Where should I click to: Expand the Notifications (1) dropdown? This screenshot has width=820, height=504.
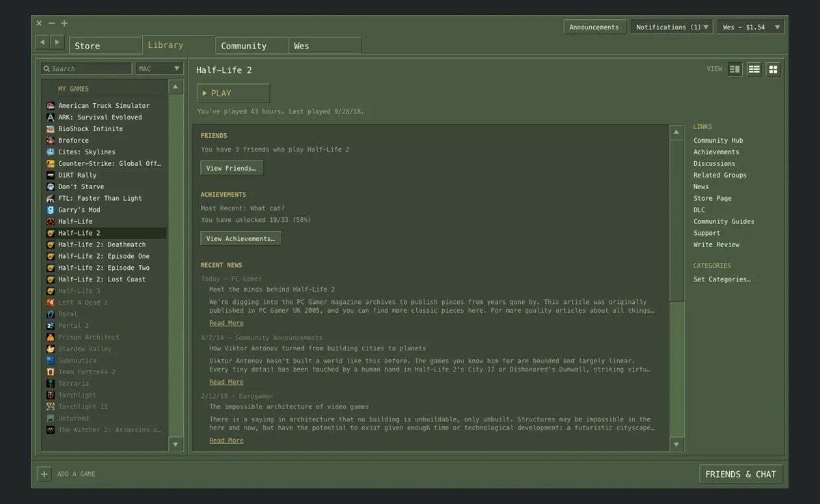coord(672,27)
